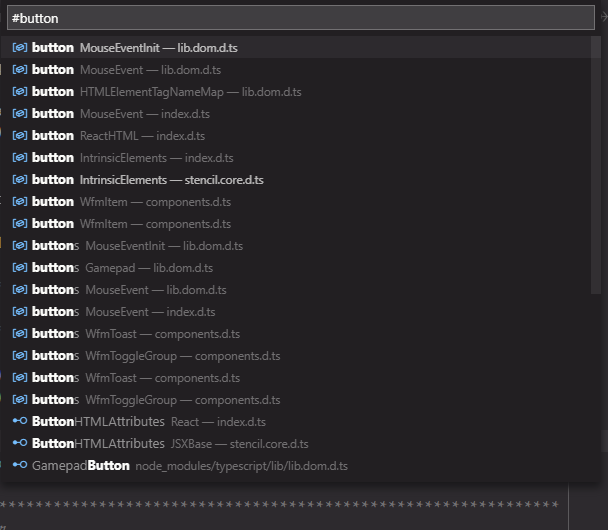The image size is (608, 530).
Task: Select buttons Gamepad in lib.dom.d.ts
Action: pos(301,268)
